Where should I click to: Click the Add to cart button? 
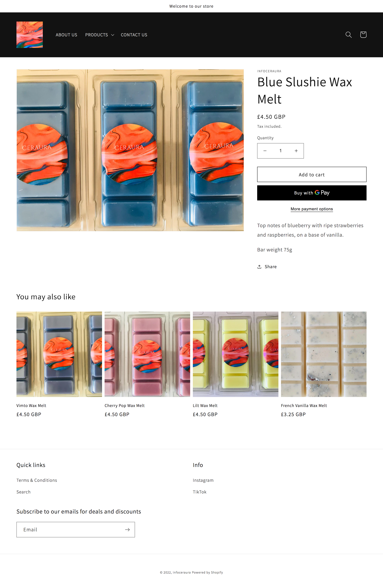coord(312,174)
